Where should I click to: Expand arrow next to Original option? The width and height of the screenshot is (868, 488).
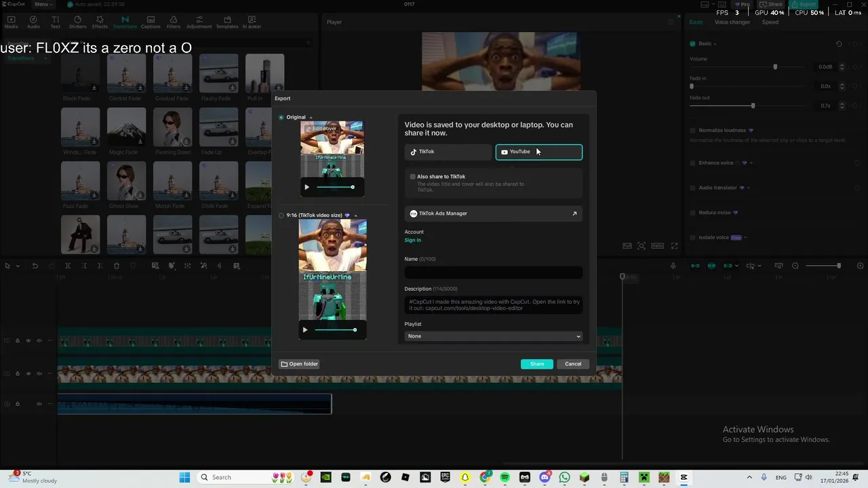311,117
